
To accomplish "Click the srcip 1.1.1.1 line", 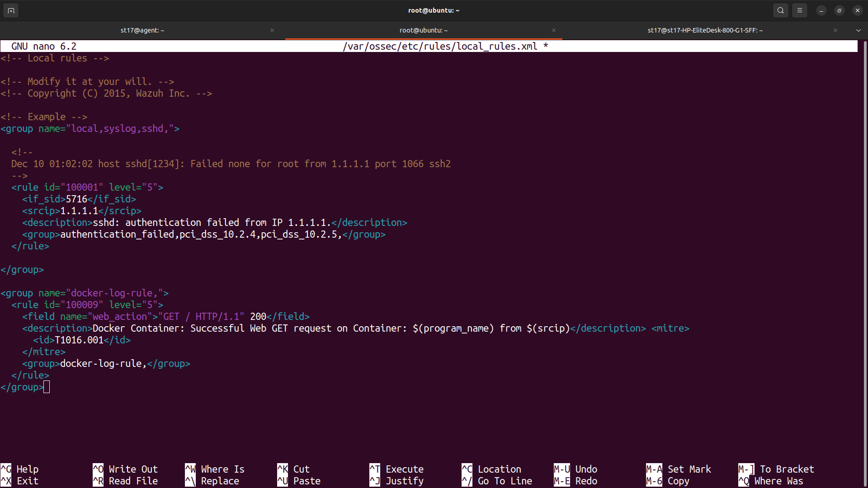I will pyautogui.click(x=82, y=211).
